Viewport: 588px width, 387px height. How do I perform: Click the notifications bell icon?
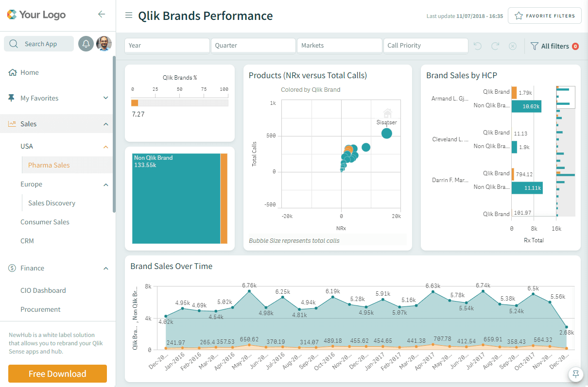click(x=86, y=44)
